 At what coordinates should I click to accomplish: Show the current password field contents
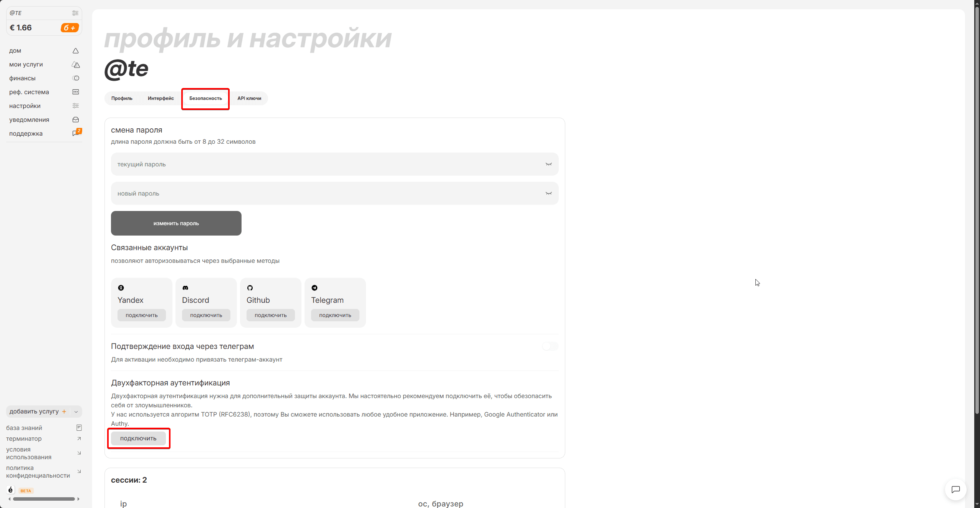pos(548,164)
